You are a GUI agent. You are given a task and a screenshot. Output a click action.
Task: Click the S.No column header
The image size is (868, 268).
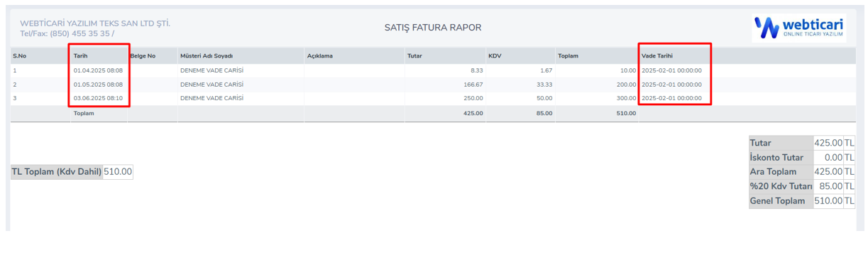coord(19,55)
